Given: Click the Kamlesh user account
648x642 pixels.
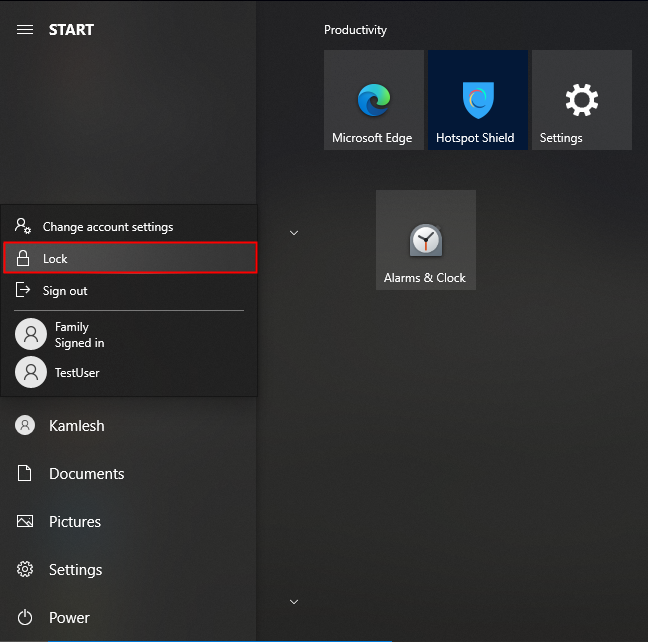Looking at the screenshot, I should click(128, 425).
